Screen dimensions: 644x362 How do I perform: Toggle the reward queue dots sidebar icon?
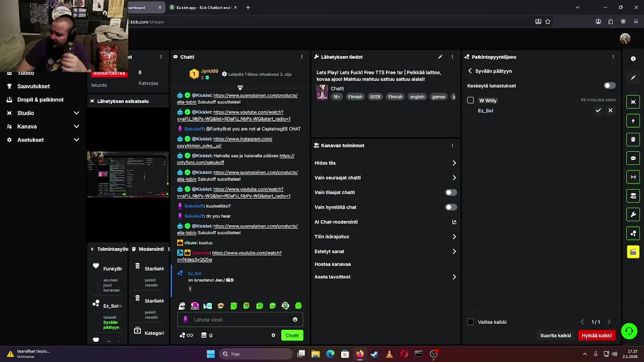633,233
